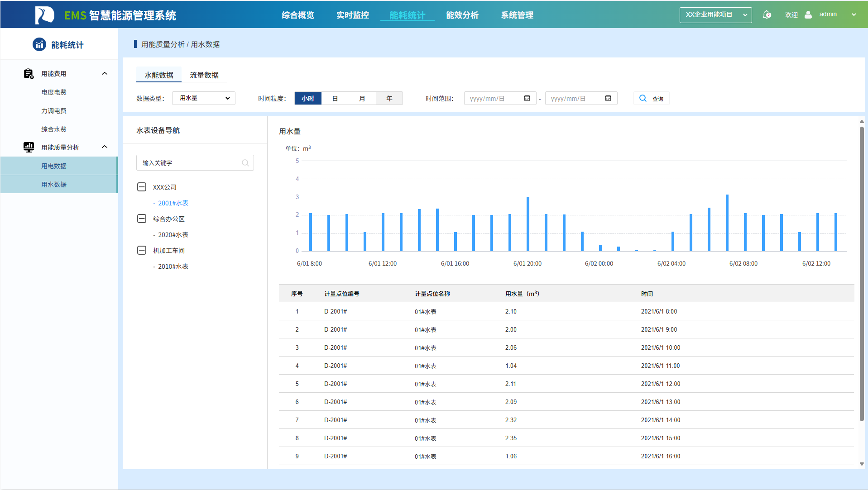The image size is (868, 490).
Task: Click the 查询 query button
Action: (651, 98)
